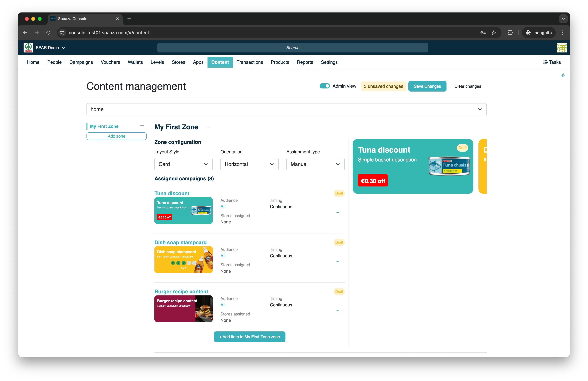Open the browser extensions puzzle icon
Image resolution: width=588 pixels, height=381 pixels.
pos(510,33)
